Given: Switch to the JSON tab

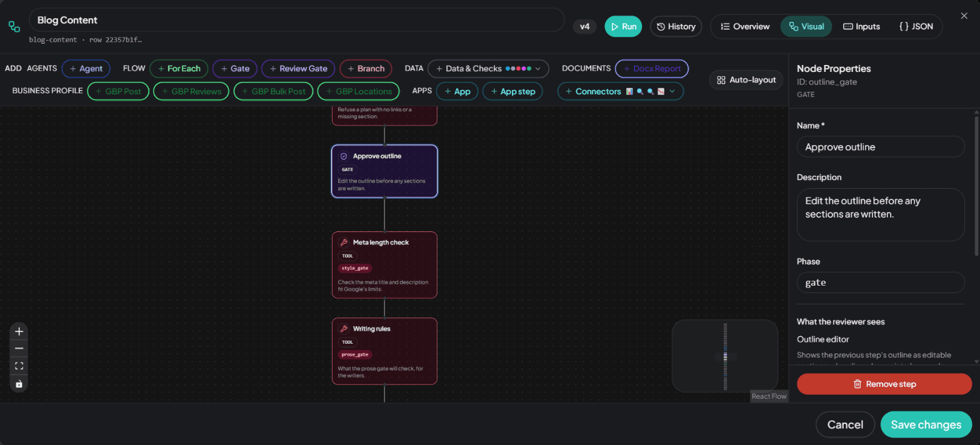Looking at the screenshot, I should coord(916,26).
